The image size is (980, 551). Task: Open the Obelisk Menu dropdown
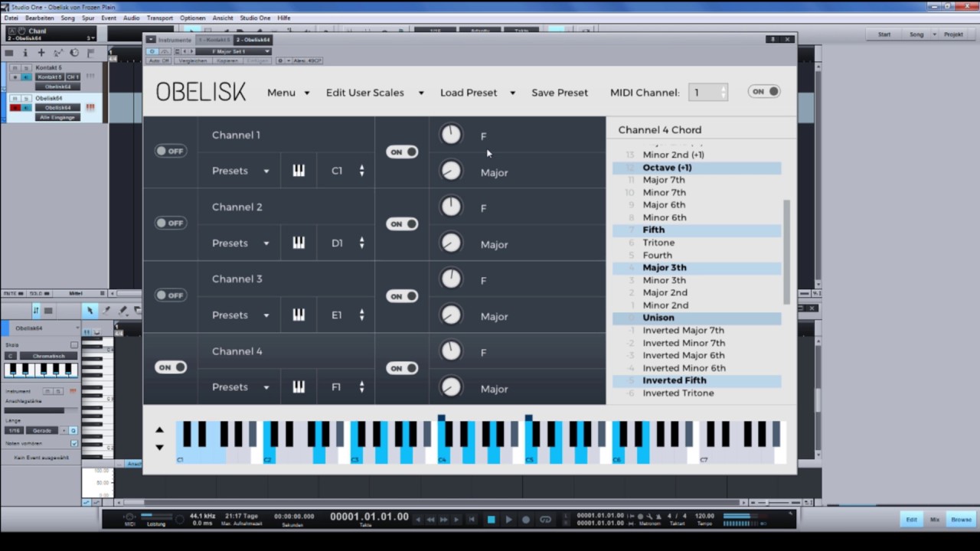[x=288, y=93]
